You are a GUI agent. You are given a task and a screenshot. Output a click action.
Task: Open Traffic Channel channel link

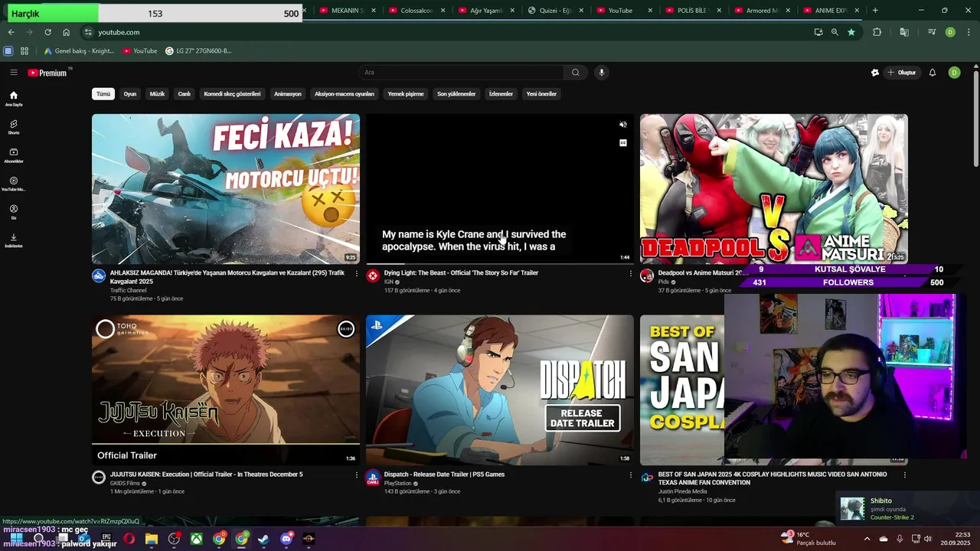[128, 291]
